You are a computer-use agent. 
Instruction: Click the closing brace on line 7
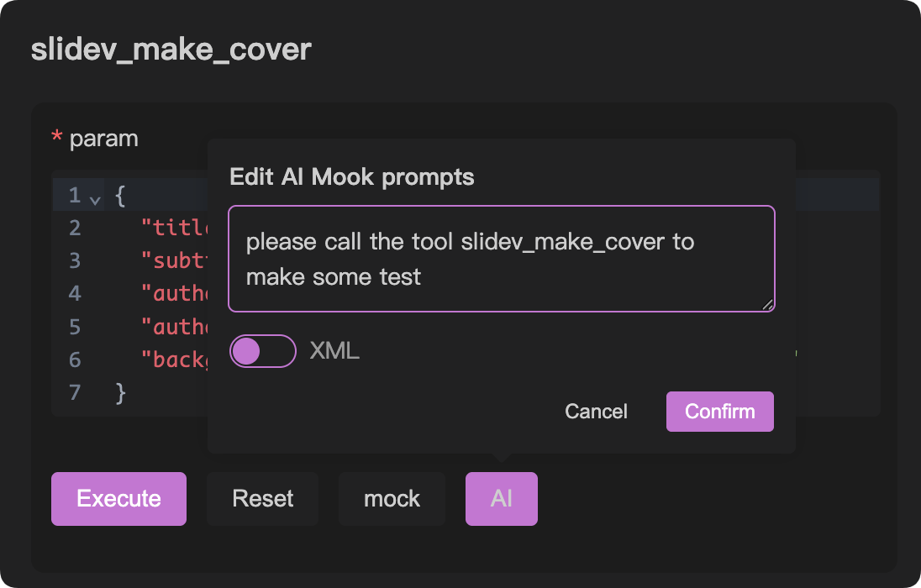tap(120, 392)
